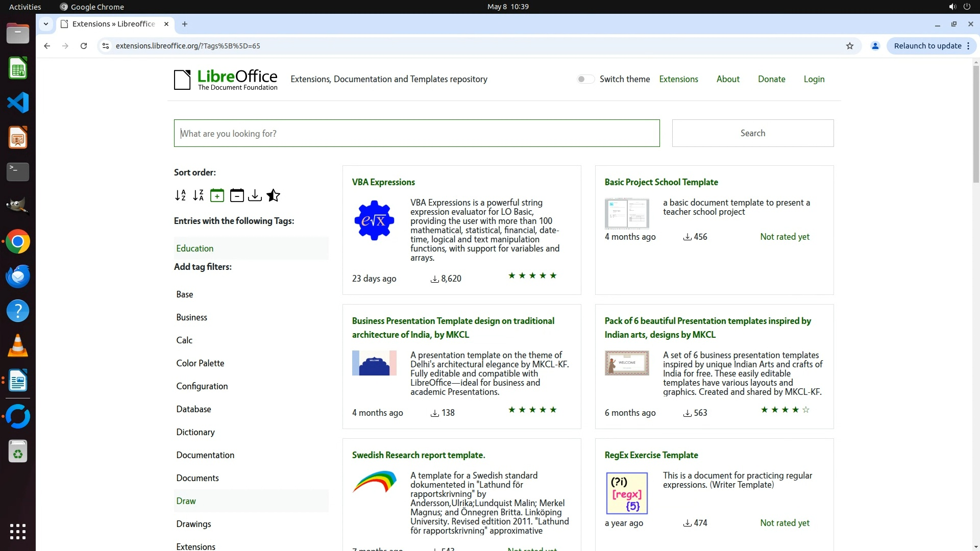The image size is (980, 551).
Task: Go to the Donate page
Action: tap(771, 79)
